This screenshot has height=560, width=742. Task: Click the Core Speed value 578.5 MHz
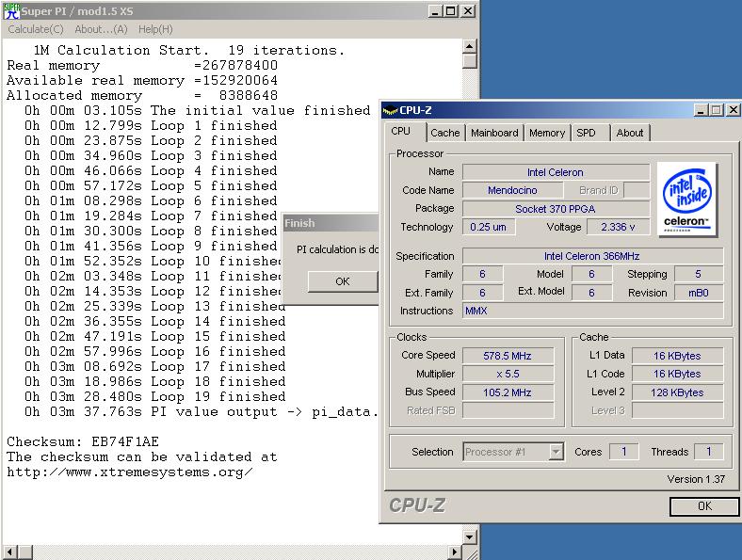pyautogui.click(x=508, y=356)
